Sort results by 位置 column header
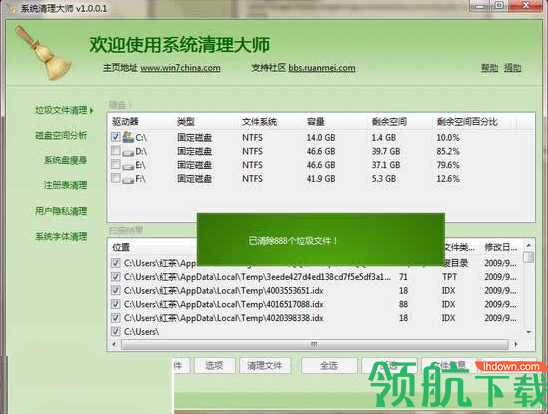548x414 pixels. pos(121,247)
